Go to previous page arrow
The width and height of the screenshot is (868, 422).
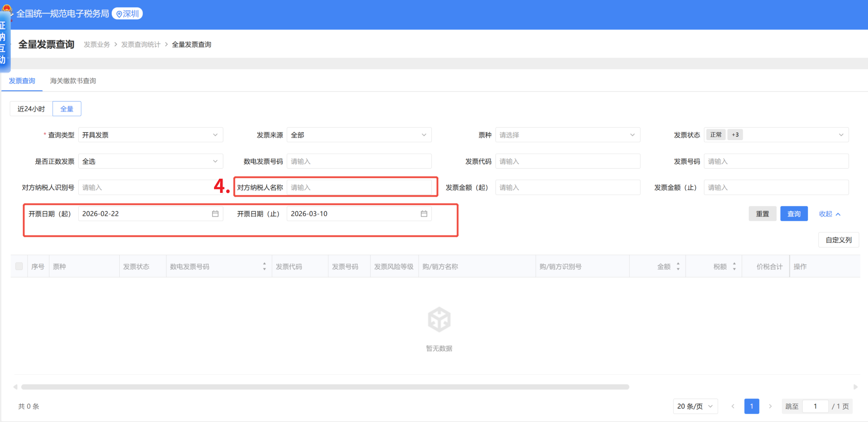pyautogui.click(x=733, y=406)
